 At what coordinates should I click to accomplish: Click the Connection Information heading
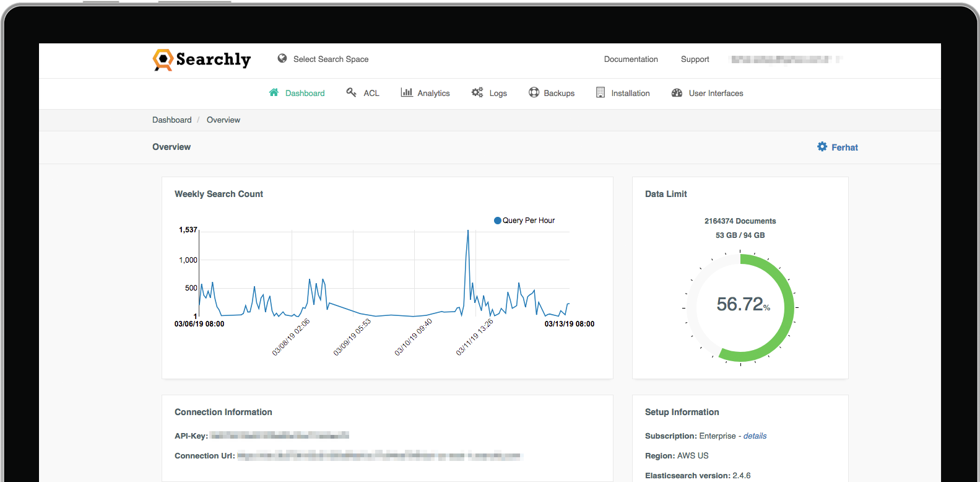point(223,412)
